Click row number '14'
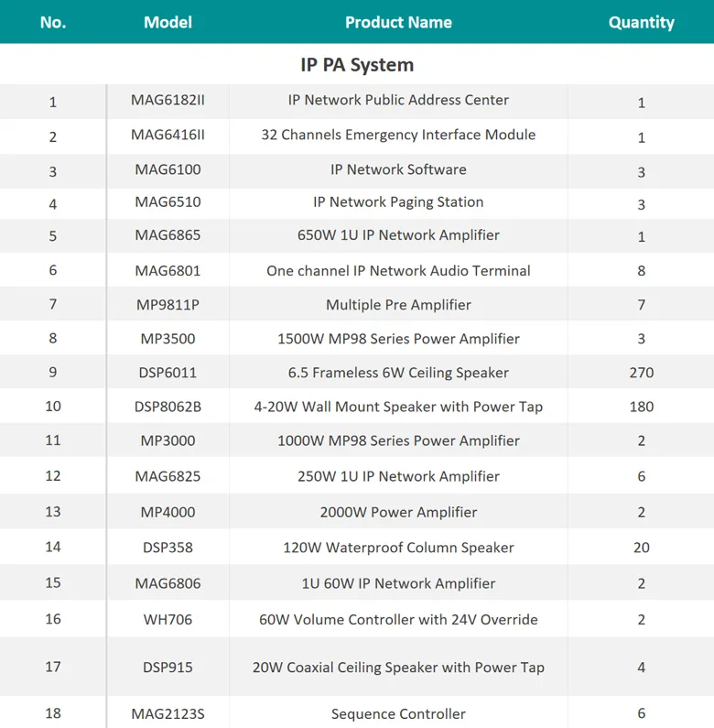Image resolution: width=714 pixels, height=728 pixels. point(53,547)
